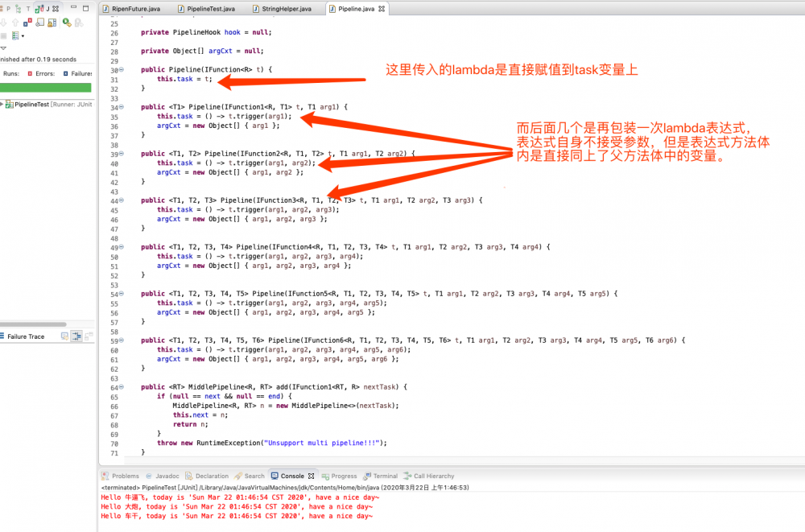Viewport: 805px width, 532px height.
Task: Click the blue Failures indicator icon
Action: coord(66,73)
